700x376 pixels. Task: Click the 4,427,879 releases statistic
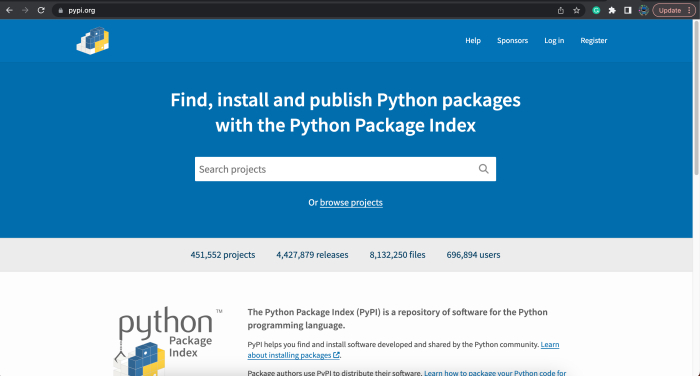tap(312, 255)
